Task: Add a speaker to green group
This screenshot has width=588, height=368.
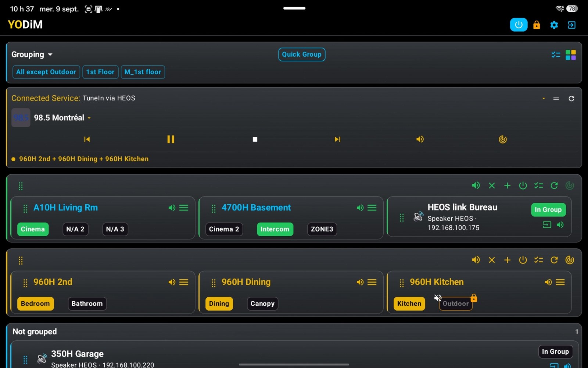Action: point(507,185)
